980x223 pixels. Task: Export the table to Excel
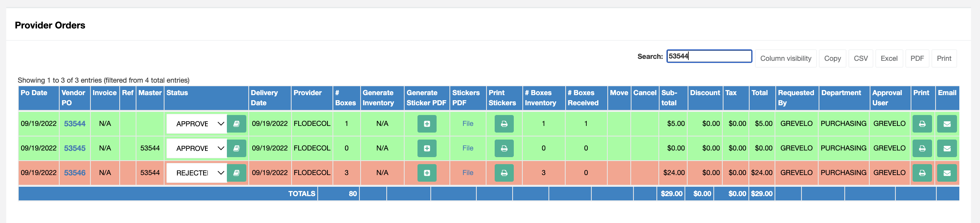[x=889, y=58]
